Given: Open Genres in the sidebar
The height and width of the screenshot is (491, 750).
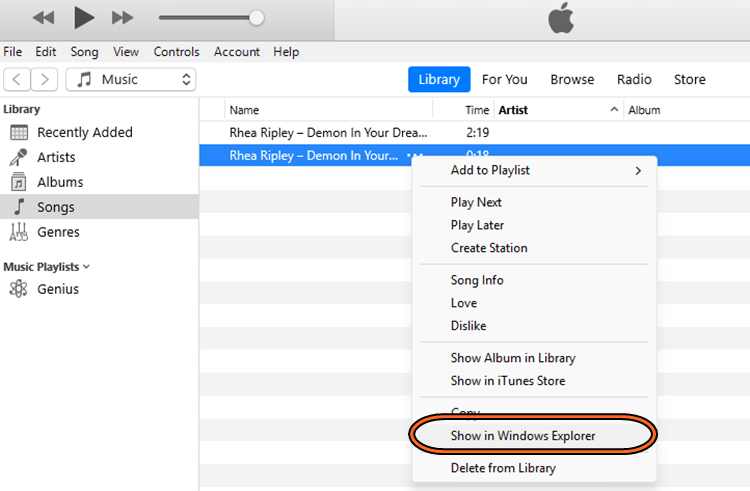Looking at the screenshot, I should (x=99, y=232).
